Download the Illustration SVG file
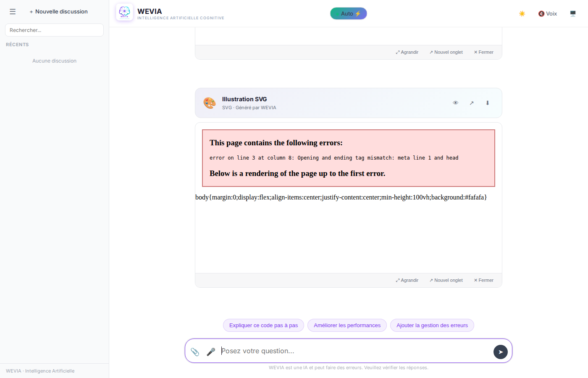Screen dimensions: 588x378 click(x=488, y=103)
